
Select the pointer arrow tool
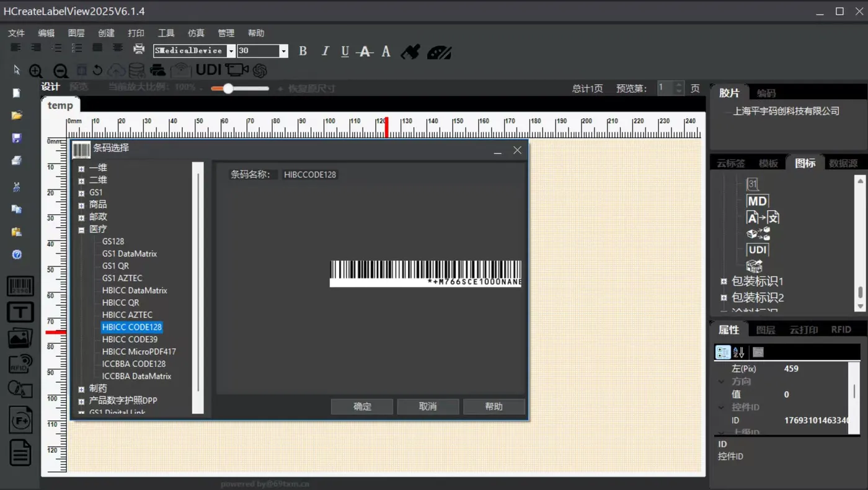click(x=17, y=70)
